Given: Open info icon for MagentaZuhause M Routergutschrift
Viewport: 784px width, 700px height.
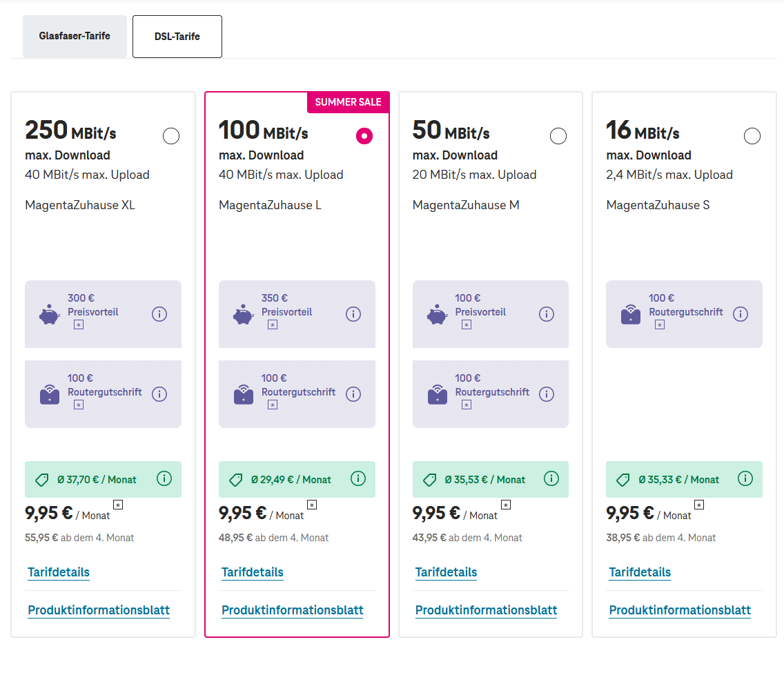Looking at the screenshot, I should click(547, 394).
